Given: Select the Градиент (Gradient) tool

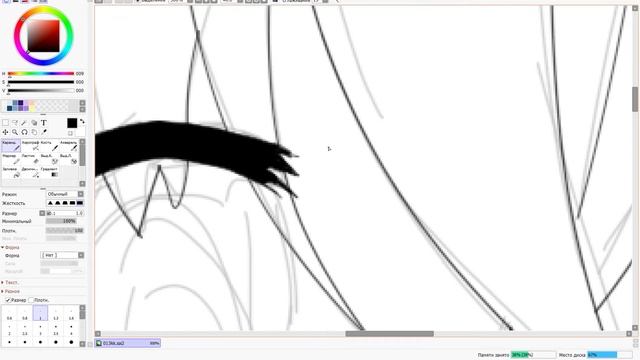Looking at the screenshot, I should coord(49,172).
